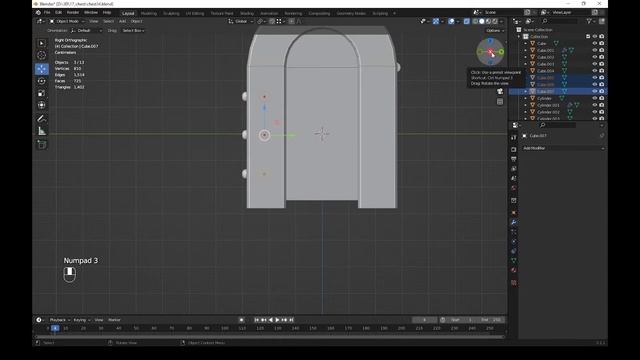The image size is (640, 360).
Task: Activate the Transform tool
Action: [x=41, y=105]
